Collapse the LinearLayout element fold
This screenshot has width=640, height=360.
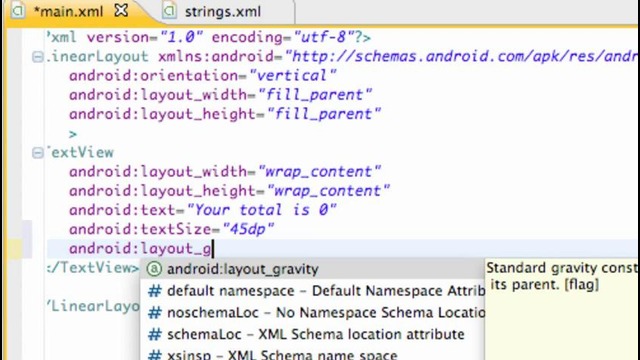point(38,57)
